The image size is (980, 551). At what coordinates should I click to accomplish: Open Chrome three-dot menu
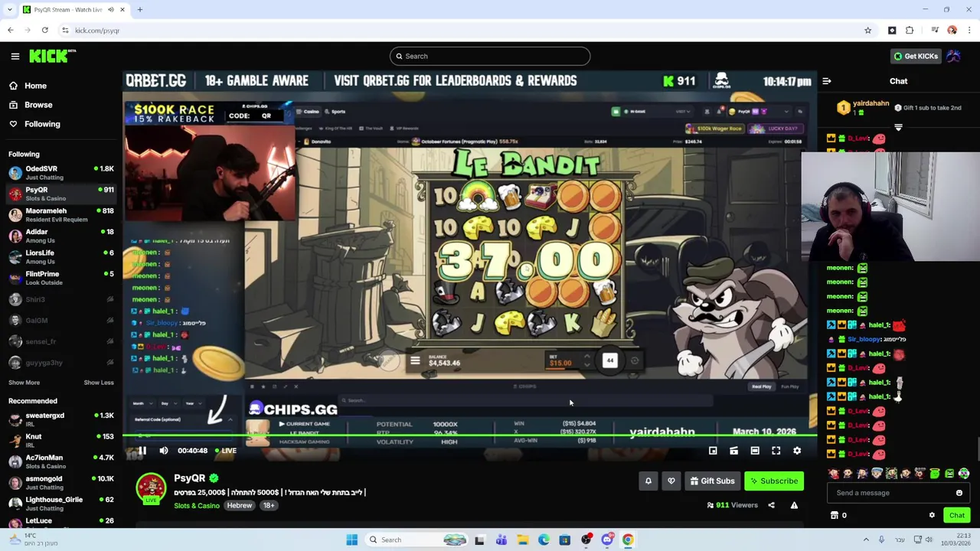tap(969, 31)
